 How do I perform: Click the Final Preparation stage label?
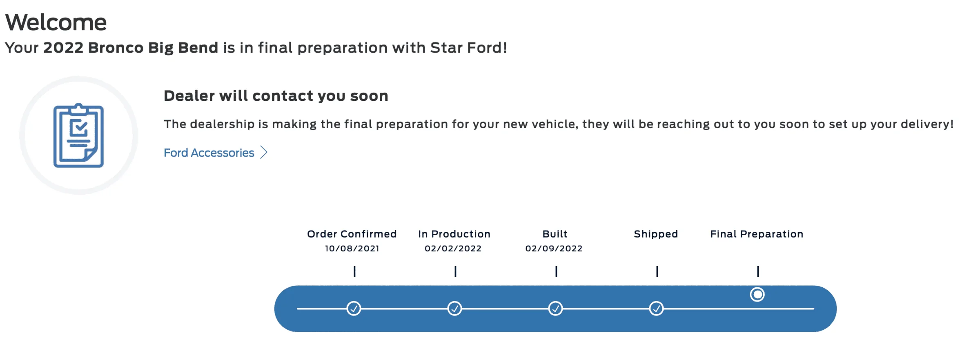click(757, 234)
